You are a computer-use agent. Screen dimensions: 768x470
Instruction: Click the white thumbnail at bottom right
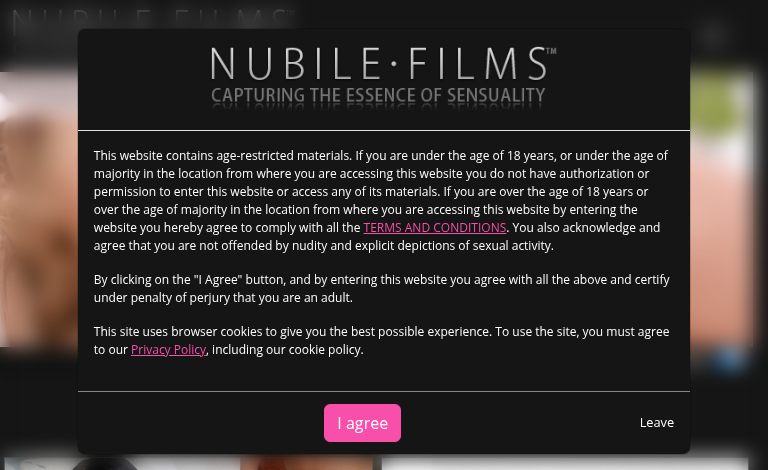[565, 463]
